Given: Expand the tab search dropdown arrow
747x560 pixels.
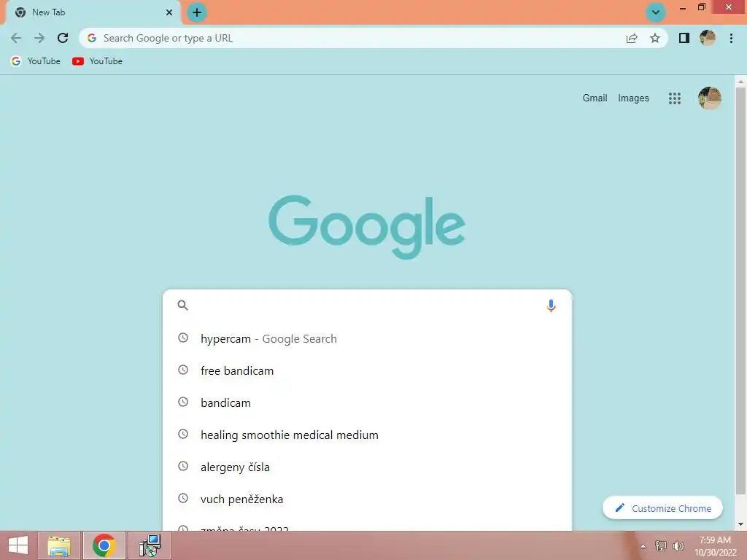Looking at the screenshot, I should point(656,12).
